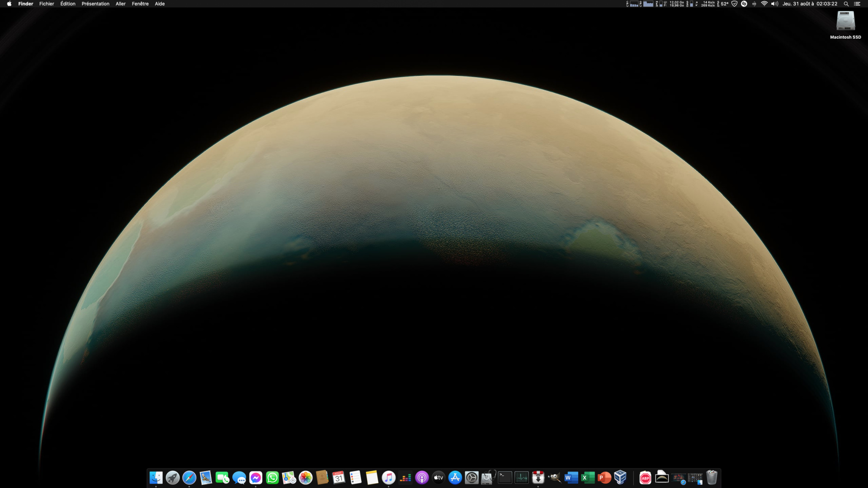Open the shield security menu bar icon
The image size is (868, 488).
click(734, 3)
